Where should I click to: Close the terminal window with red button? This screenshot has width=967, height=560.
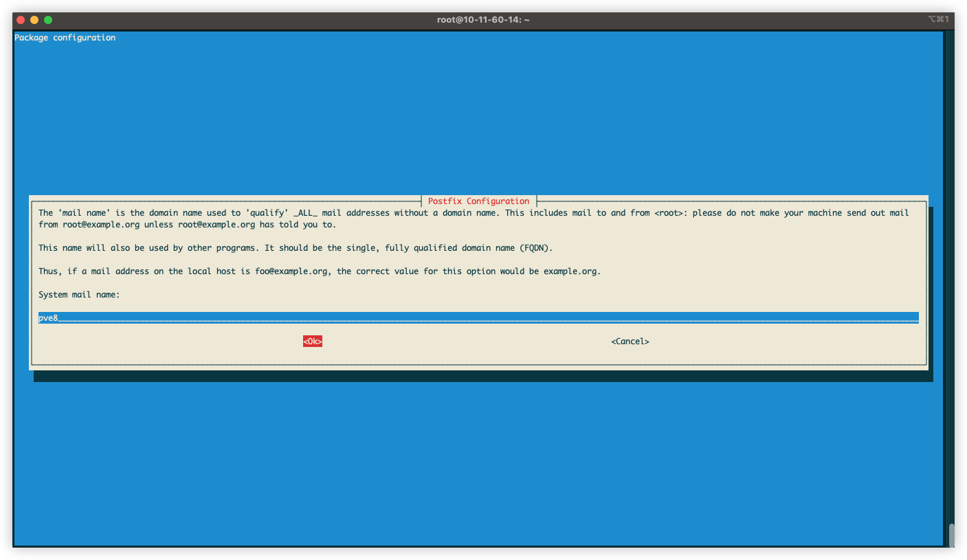point(21,20)
